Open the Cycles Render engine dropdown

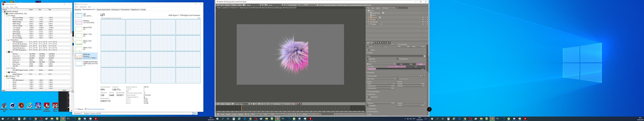click(294, 5)
